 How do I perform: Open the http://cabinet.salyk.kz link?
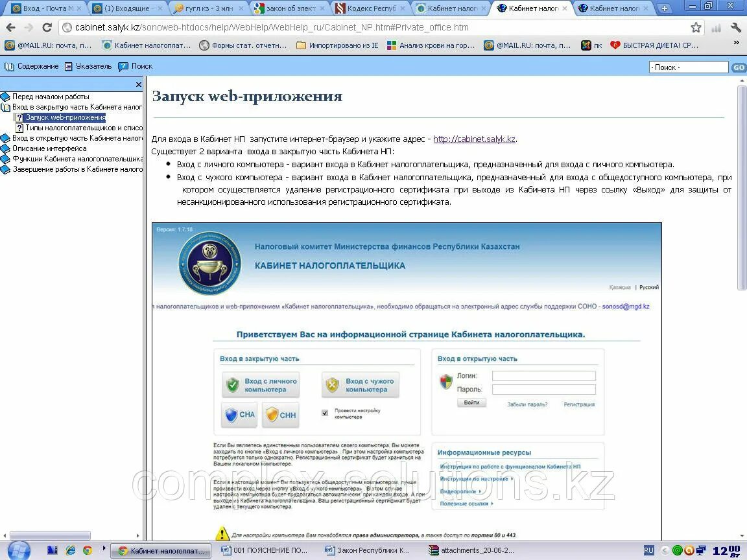[x=474, y=139]
